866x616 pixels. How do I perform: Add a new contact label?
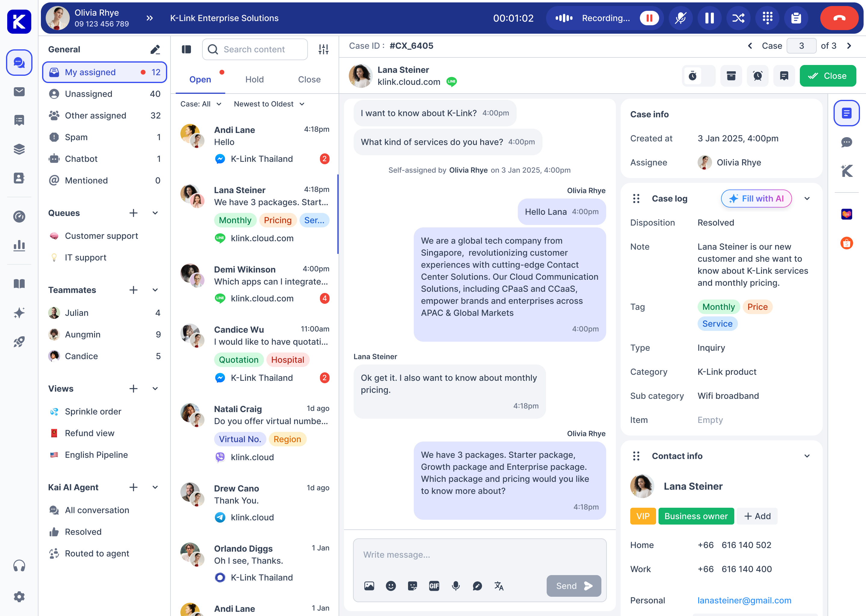757,516
